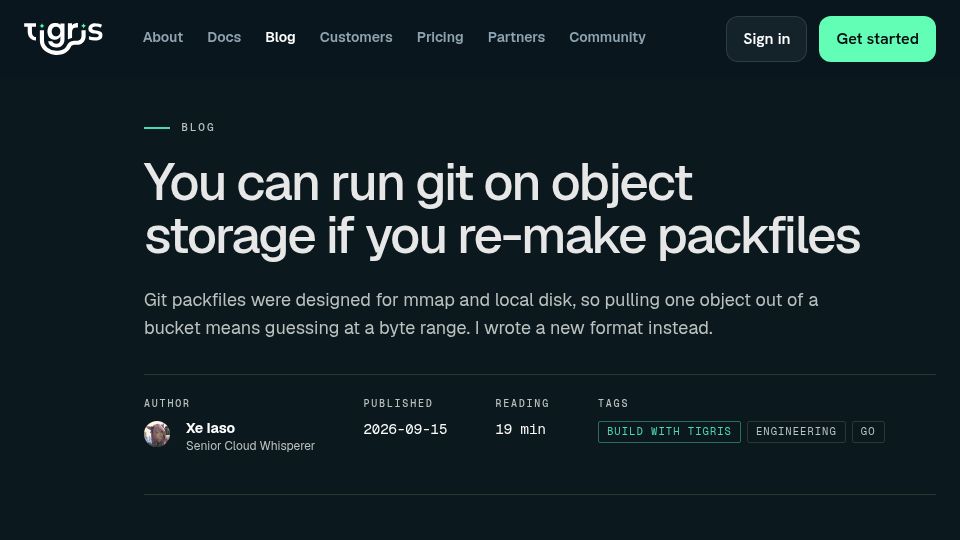Open the About page
960x540 pixels.
(163, 37)
